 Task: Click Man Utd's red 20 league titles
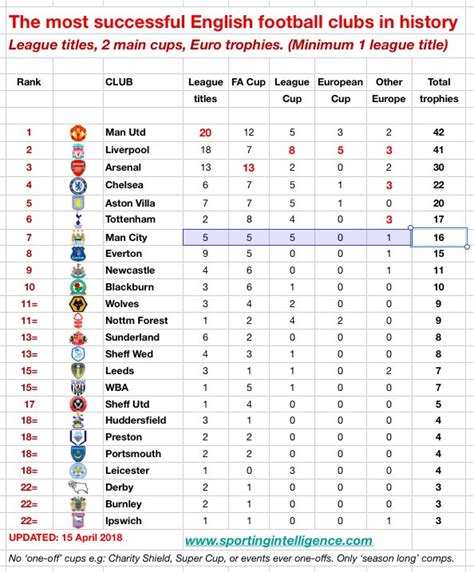[x=205, y=133]
